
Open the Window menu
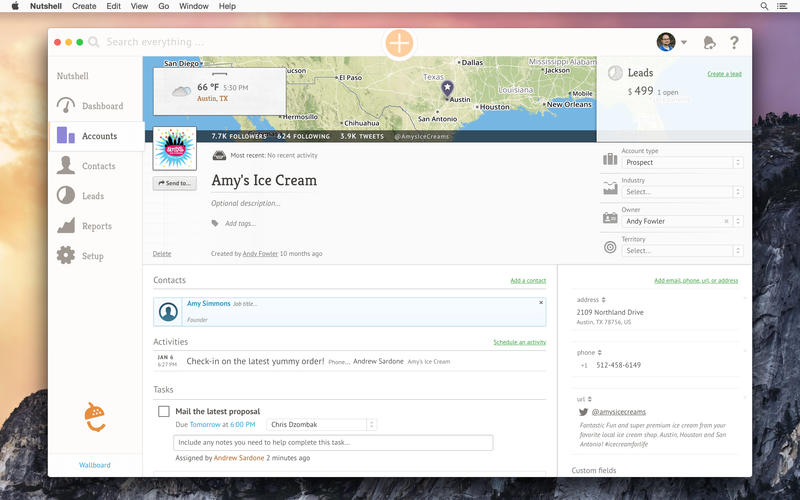pyautogui.click(x=194, y=6)
